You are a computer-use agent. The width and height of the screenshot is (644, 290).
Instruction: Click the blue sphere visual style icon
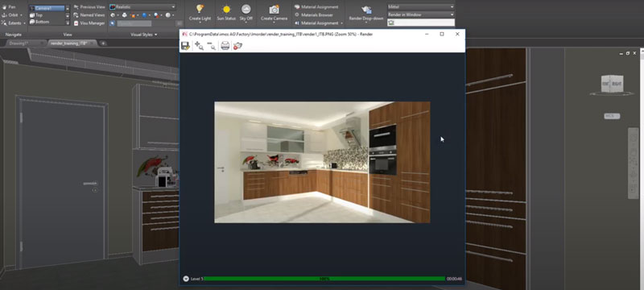145,15
